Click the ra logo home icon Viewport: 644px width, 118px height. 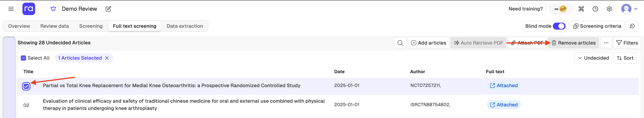[29, 9]
